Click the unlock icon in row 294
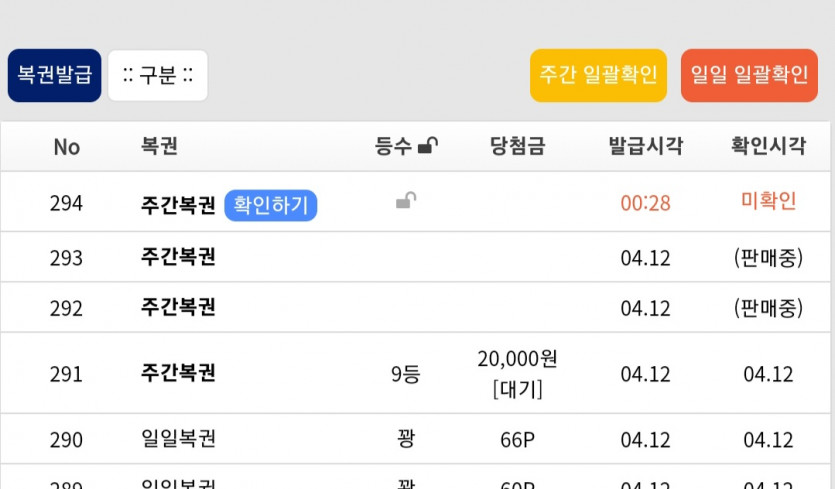 click(x=405, y=202)
